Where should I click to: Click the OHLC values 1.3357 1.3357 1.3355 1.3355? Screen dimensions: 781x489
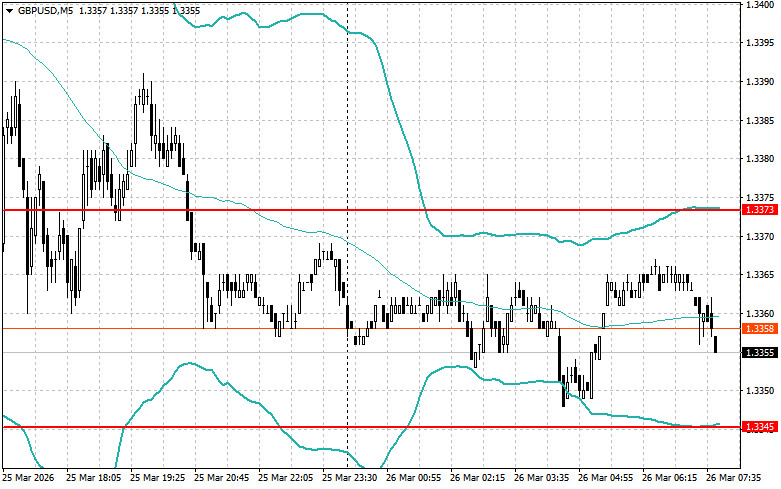point(140,11)
